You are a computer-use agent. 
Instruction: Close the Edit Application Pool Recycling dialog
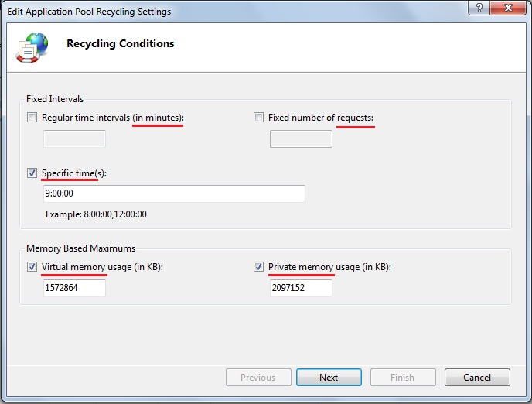(x=510, y=11)
